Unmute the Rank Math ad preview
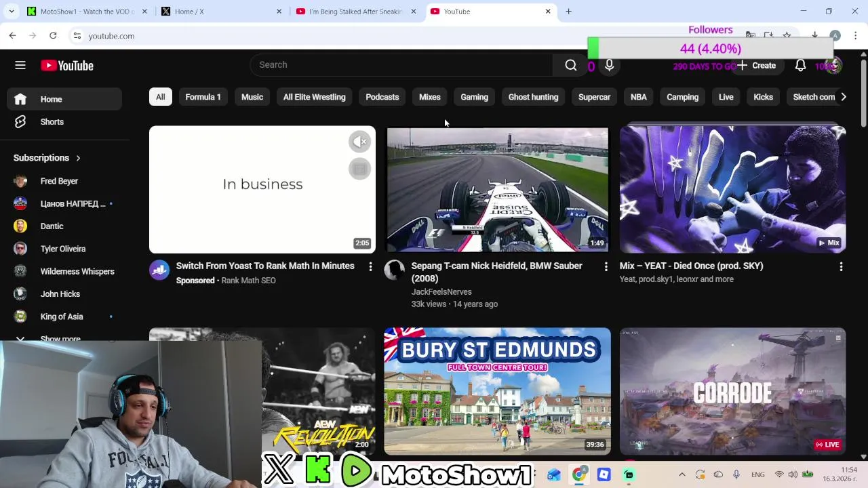 point(360,142)
